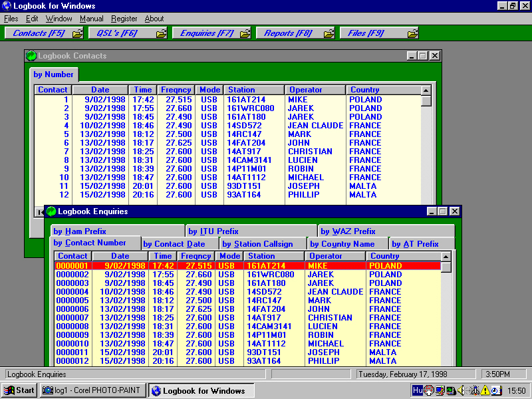Click status bar date Tuesday, February 17, 1998
This screenshot has height=399, width=532.
click(x=403, y=374)
